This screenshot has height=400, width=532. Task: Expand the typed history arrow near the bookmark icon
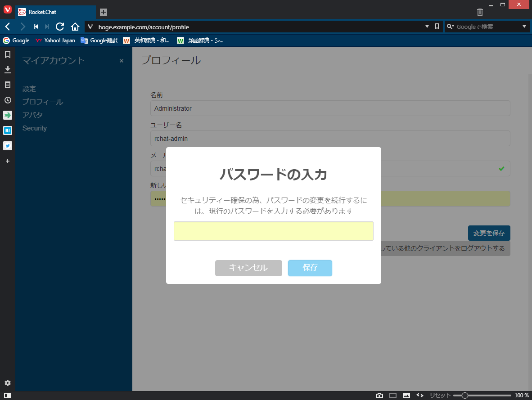click(x=427, y=27)
